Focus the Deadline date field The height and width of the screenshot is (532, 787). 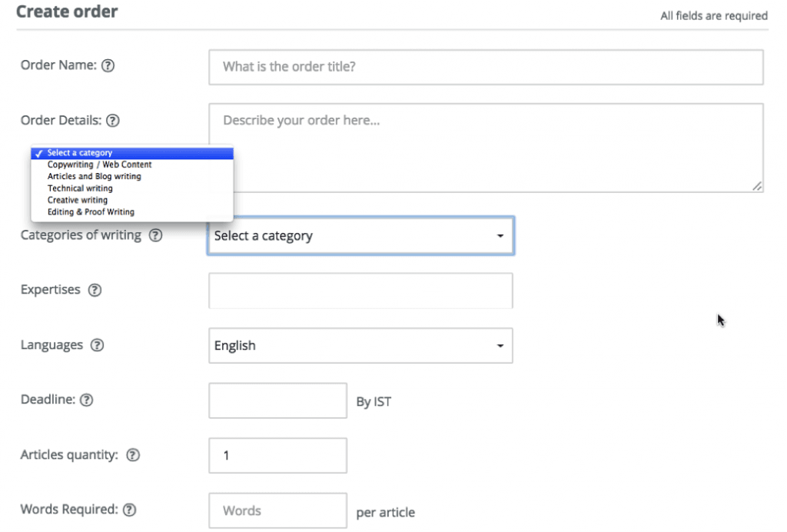click(x=278, y=401)
